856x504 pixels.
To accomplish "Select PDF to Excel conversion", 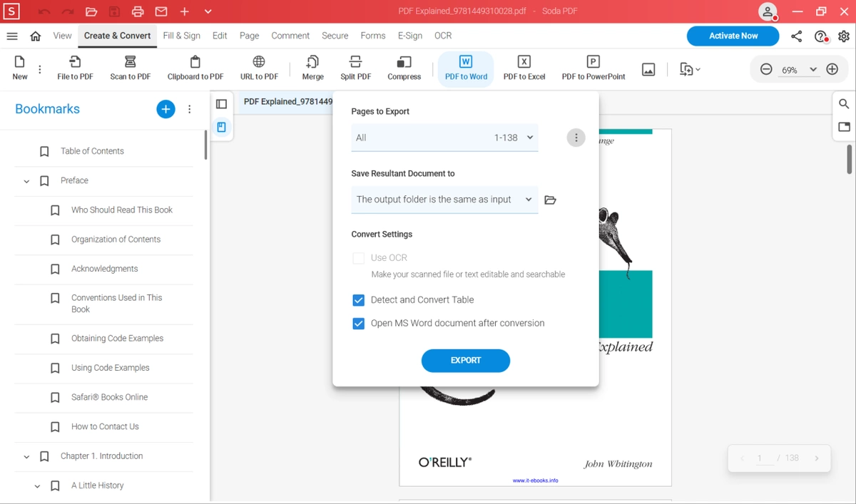I will [524, 68].
